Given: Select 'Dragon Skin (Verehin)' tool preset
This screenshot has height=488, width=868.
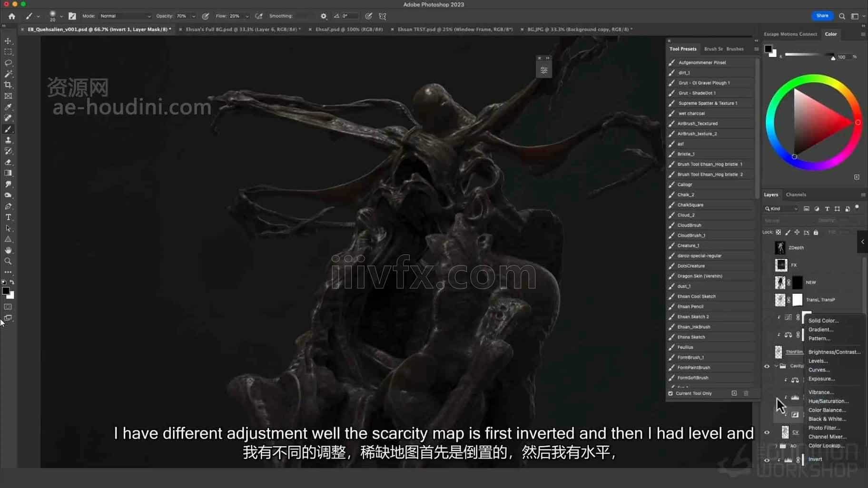Looking at the screenshot, I should pos(710,276).
